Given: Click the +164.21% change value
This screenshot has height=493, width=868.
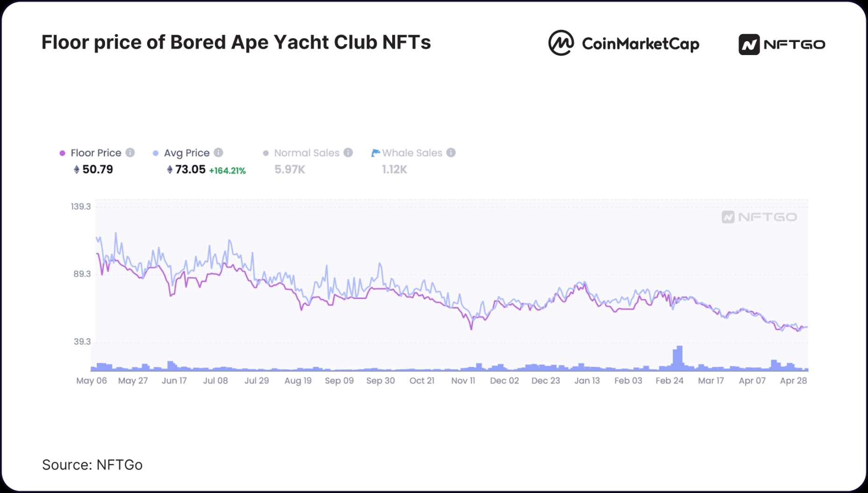Looking at the screenshot, I should [227, 171].
